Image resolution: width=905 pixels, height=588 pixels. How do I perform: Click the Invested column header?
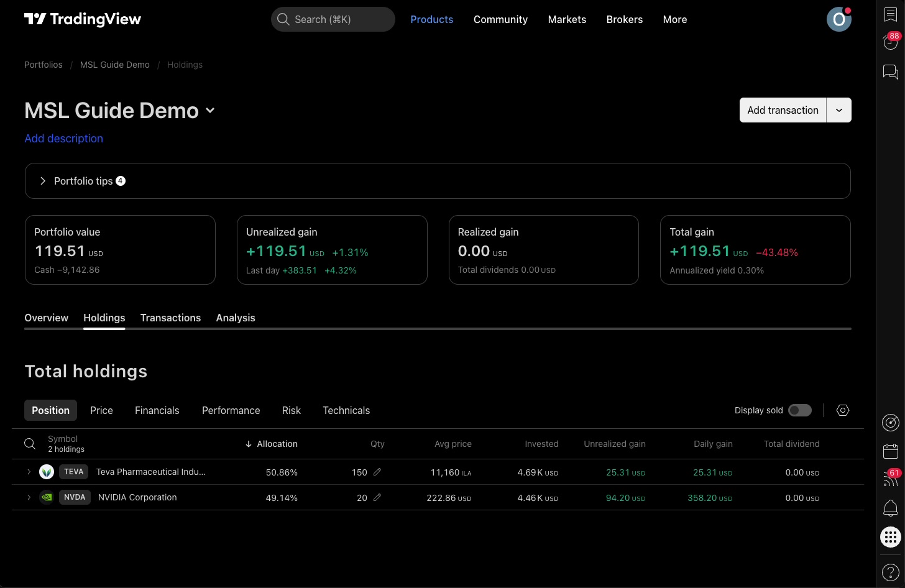541,444
